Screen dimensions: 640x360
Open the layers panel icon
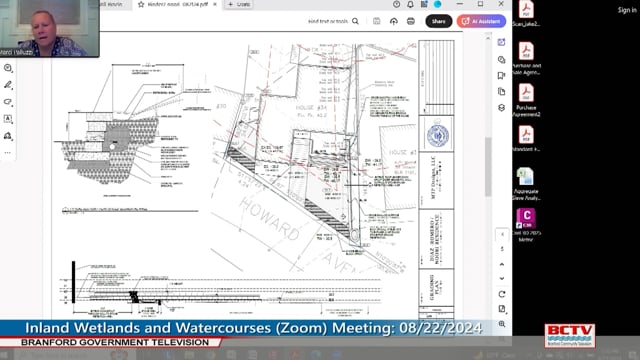pos(502,108)
